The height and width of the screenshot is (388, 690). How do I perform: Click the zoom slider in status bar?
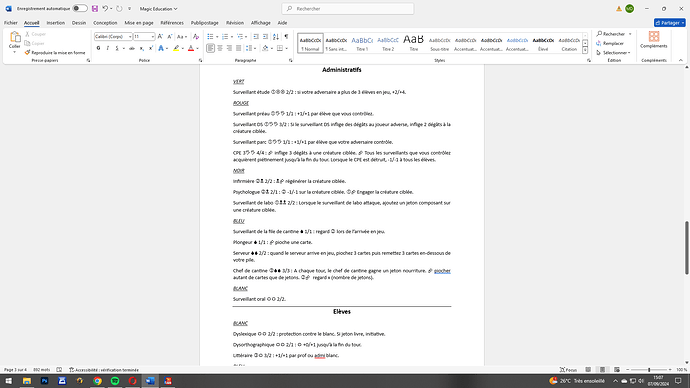pyautogui.click(x=649, y=370)
